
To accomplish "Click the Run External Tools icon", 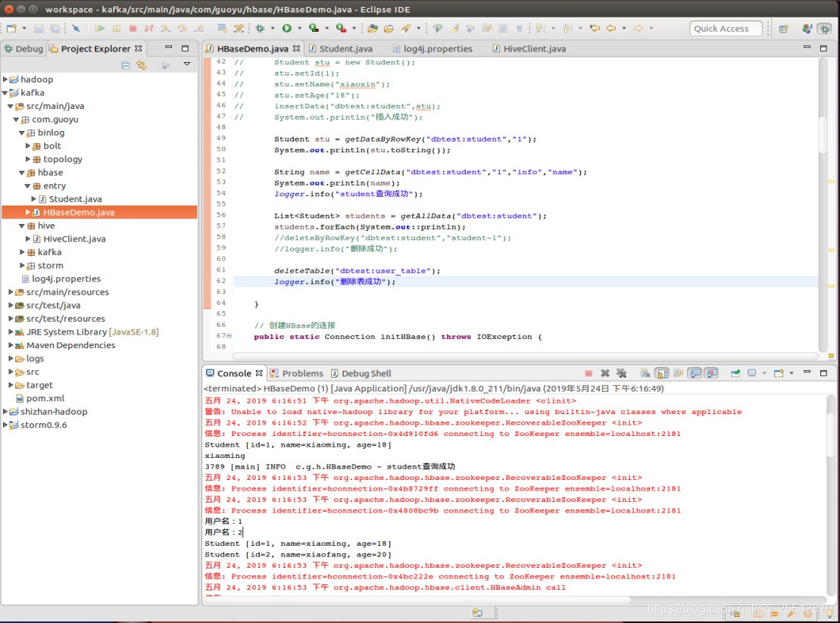I will [341, 28].
